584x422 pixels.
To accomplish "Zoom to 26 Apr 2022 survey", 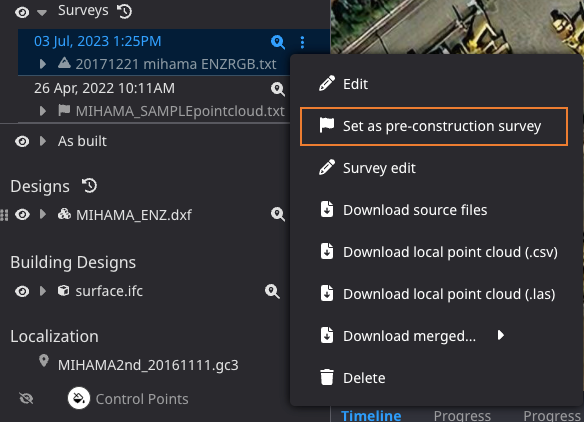I will point(277,89).
